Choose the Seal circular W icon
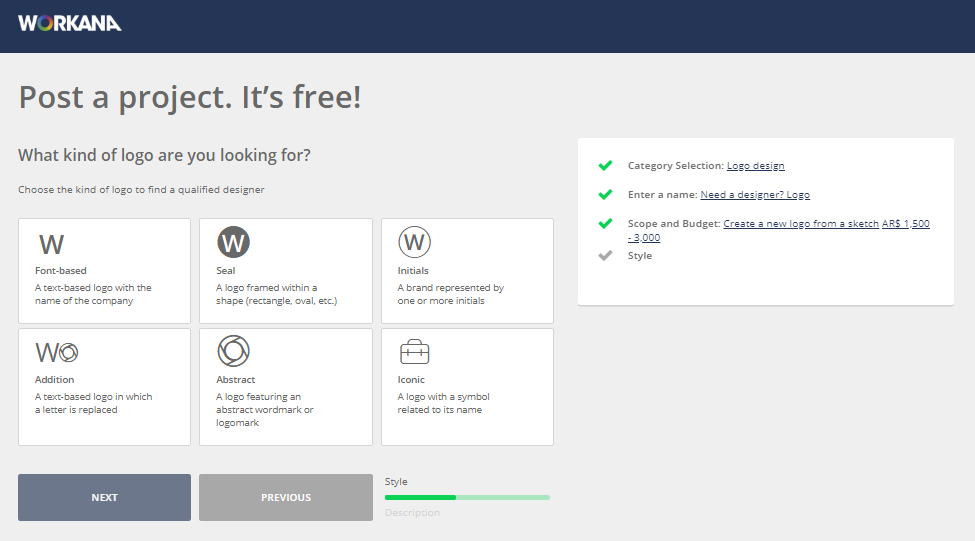The height and width of the screenshot is (541, 975). [233, 242]
